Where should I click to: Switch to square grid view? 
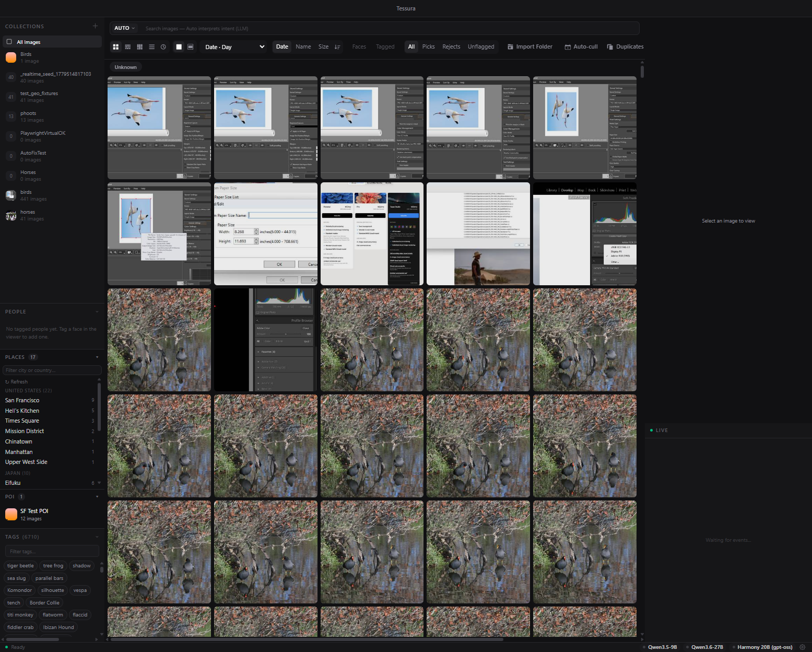pos(116,47)
